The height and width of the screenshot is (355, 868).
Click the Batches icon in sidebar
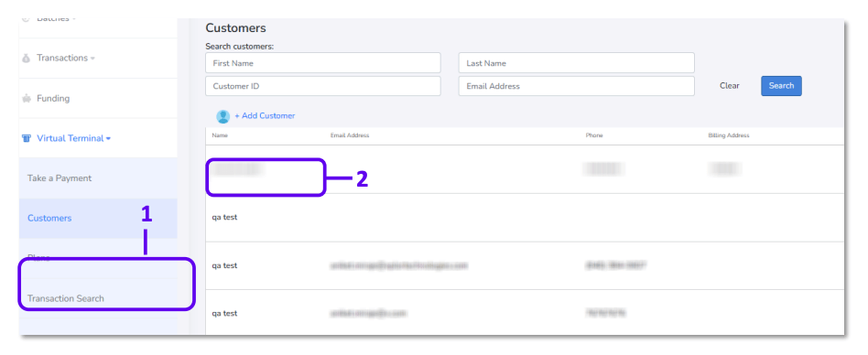click(26, 19)
